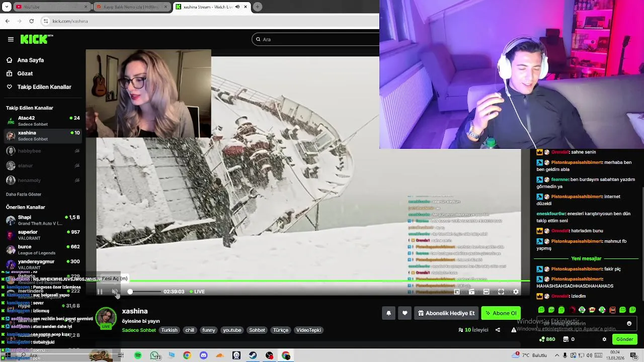Click the green stream progress bar
644x362 pixels.
[x=312, y=281]
